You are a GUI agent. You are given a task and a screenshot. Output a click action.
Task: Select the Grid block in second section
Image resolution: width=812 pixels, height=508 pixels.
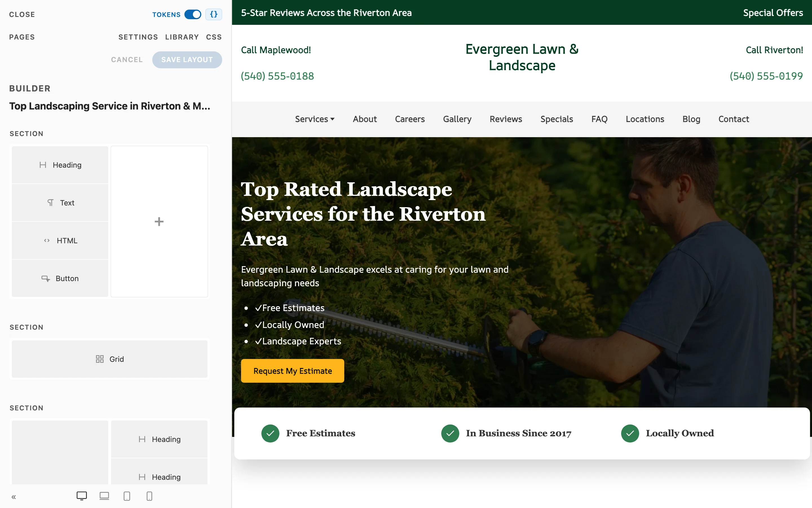pyautogui.click(x=110, y=359)
